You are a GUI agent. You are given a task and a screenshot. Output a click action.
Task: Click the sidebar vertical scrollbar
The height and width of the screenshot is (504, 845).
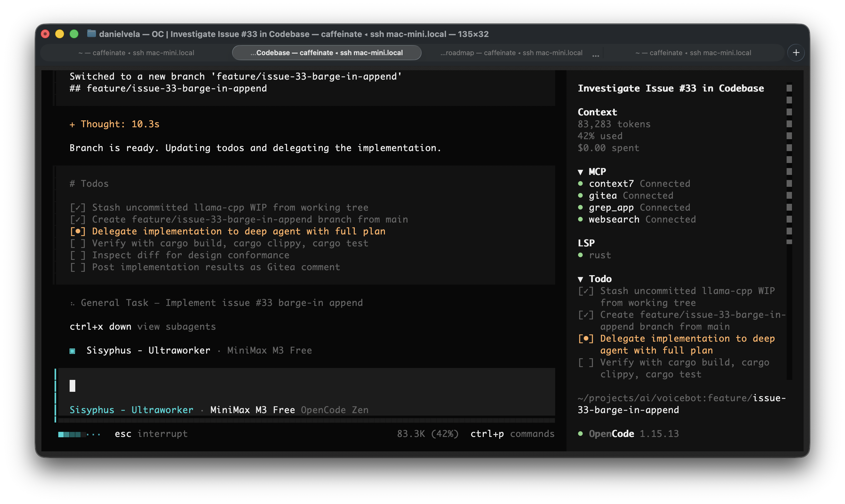789,231
